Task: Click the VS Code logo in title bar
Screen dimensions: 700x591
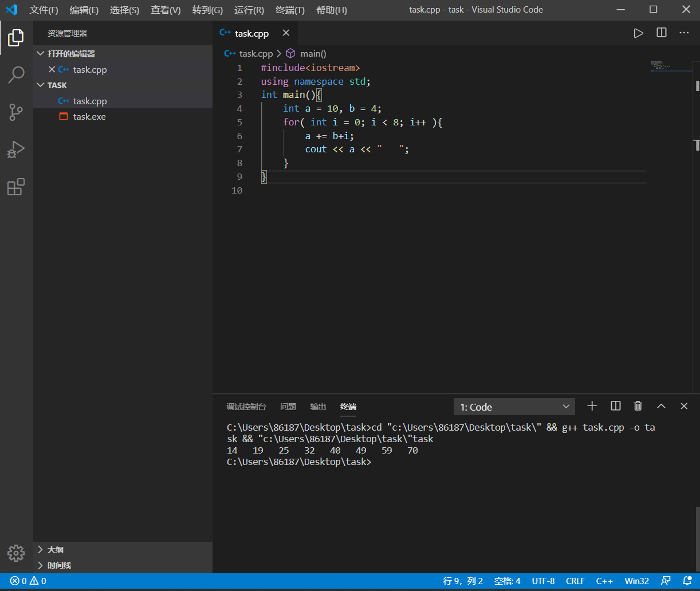Action: (x=11, y=10)
